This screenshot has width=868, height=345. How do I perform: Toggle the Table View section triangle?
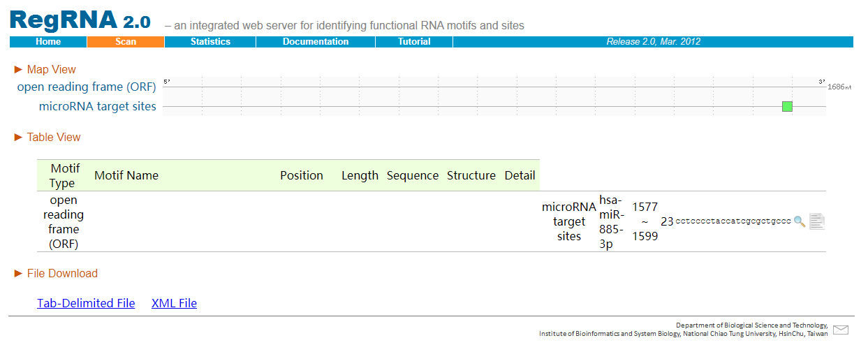pos(18,138)
